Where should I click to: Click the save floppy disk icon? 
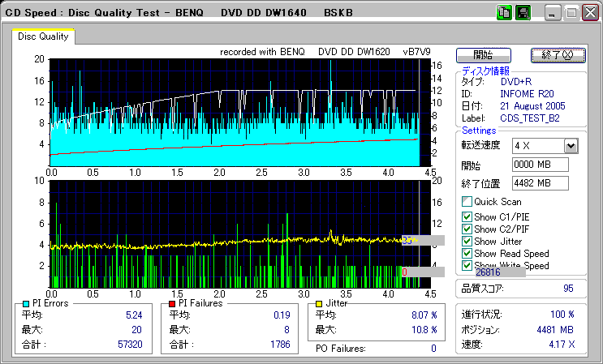[x=523, y=13]
